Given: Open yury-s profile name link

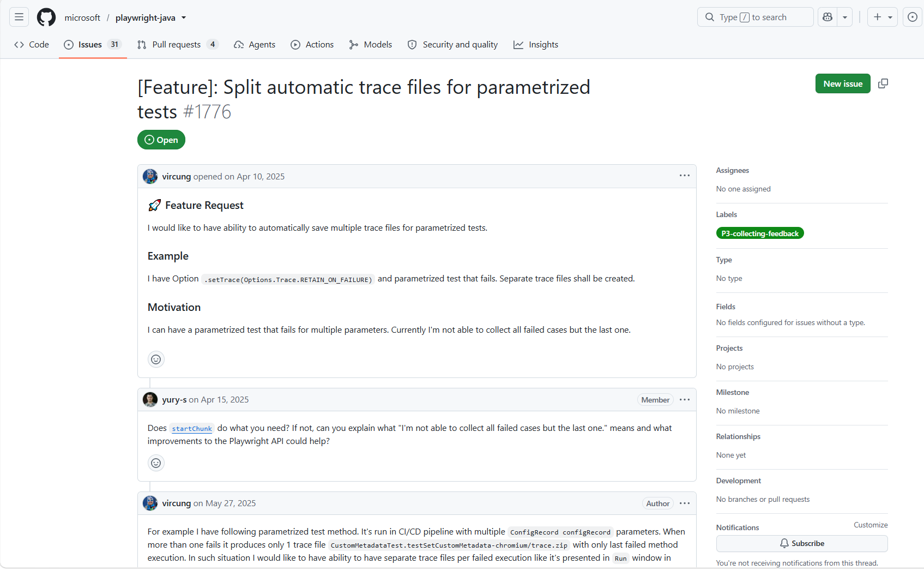Looking at the screenshot, I should click(x=174, y=400).
